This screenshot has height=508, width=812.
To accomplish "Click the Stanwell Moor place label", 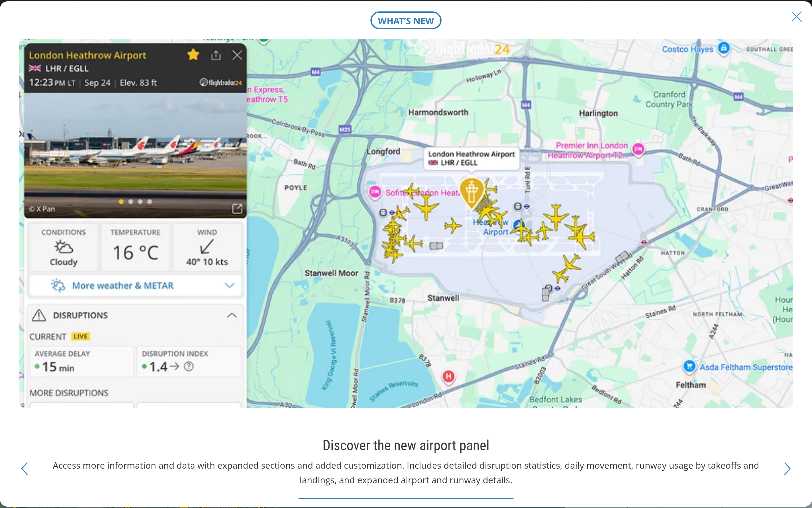I will point(331,273).
